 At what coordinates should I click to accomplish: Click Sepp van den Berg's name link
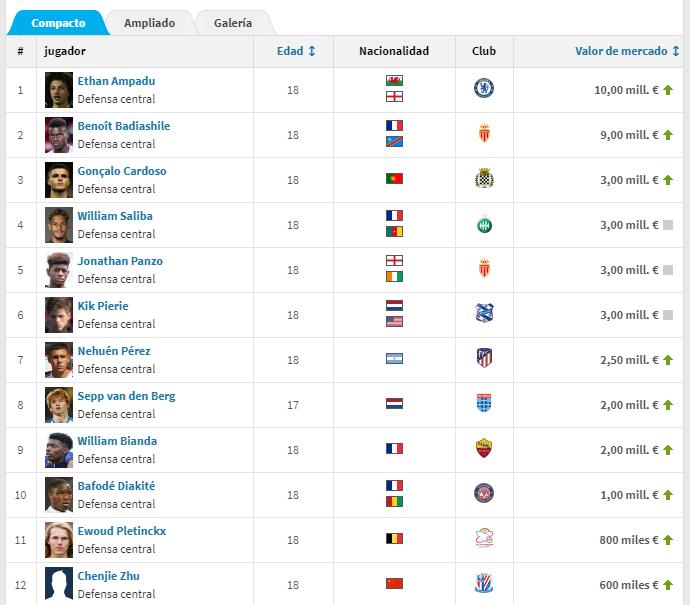[126, 396]
